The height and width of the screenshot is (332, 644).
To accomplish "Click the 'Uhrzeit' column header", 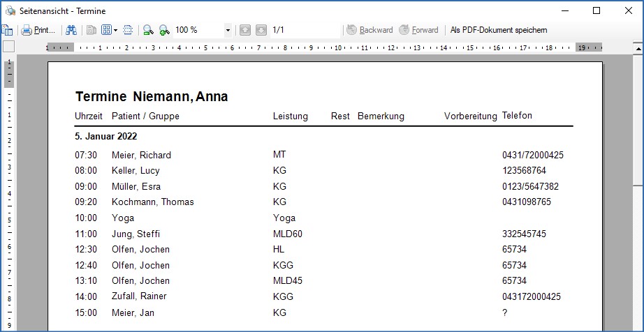I will [x=88, y=116].
